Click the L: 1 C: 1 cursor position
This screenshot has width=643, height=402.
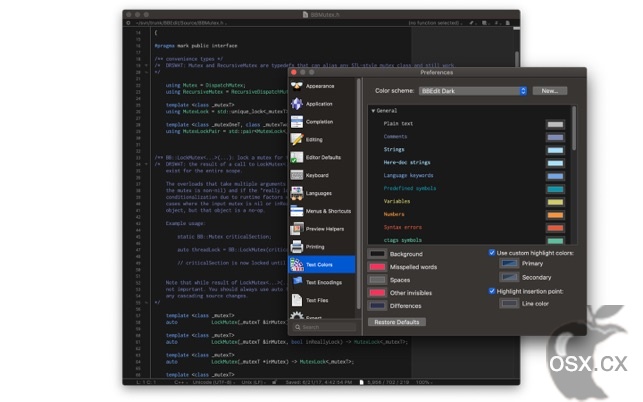point(146,382)
